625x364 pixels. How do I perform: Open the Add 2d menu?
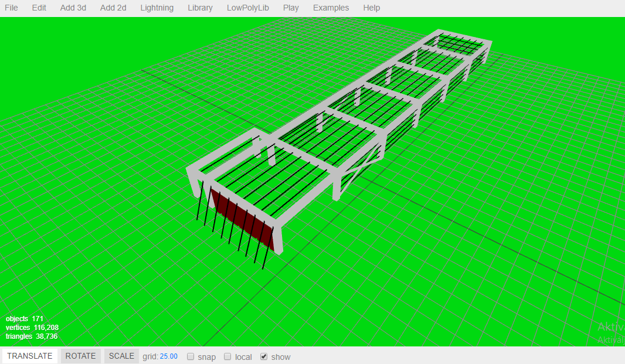click(113, 8)
